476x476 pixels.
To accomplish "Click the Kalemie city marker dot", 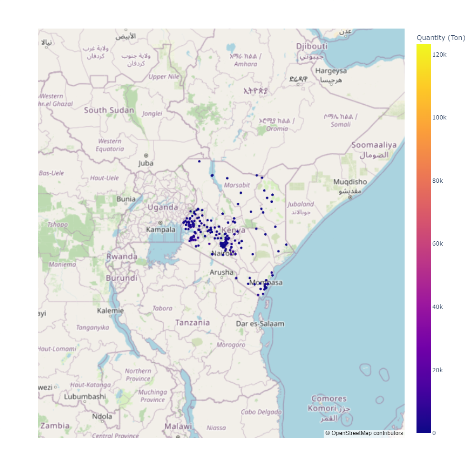I will pos(110,316).
